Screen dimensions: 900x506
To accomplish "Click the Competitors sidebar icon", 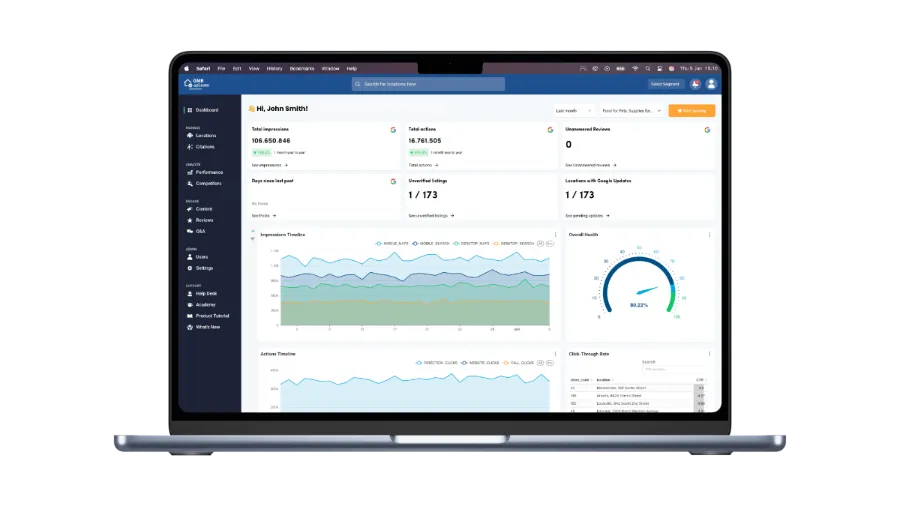I will pos(190,184).
